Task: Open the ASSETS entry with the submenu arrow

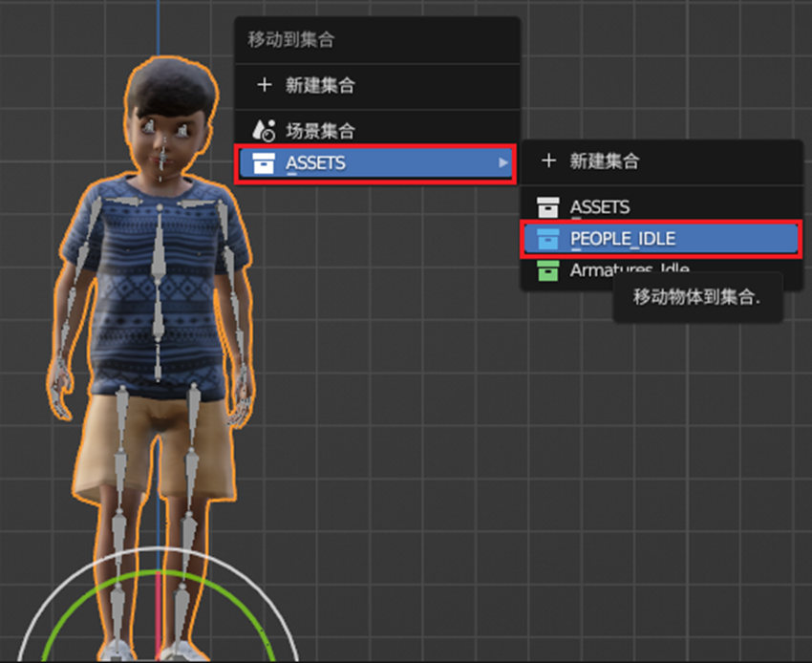Action: [x=376, y=163]
